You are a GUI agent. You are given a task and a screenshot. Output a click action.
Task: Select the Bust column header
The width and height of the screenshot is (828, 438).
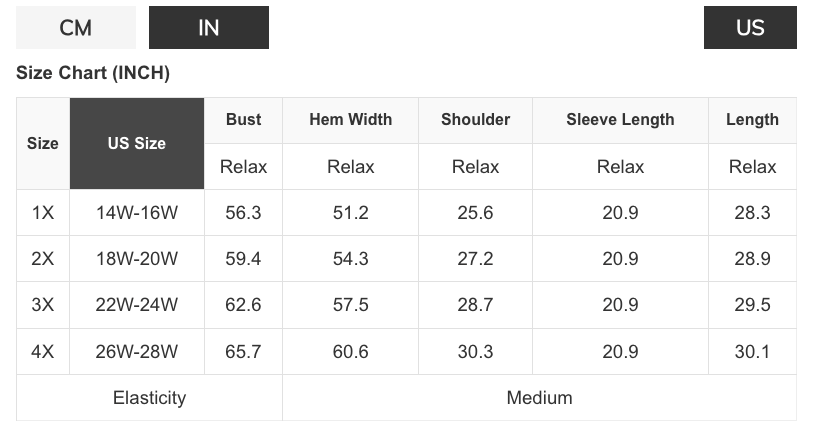243,120
